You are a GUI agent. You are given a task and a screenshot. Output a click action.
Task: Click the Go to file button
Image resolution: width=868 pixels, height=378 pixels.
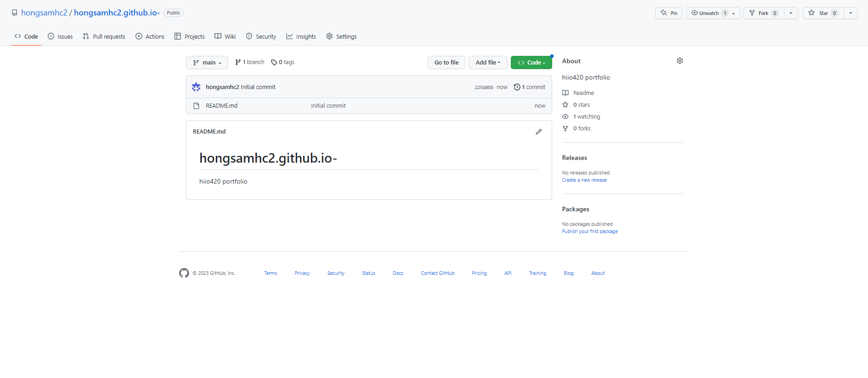(446, 62)
